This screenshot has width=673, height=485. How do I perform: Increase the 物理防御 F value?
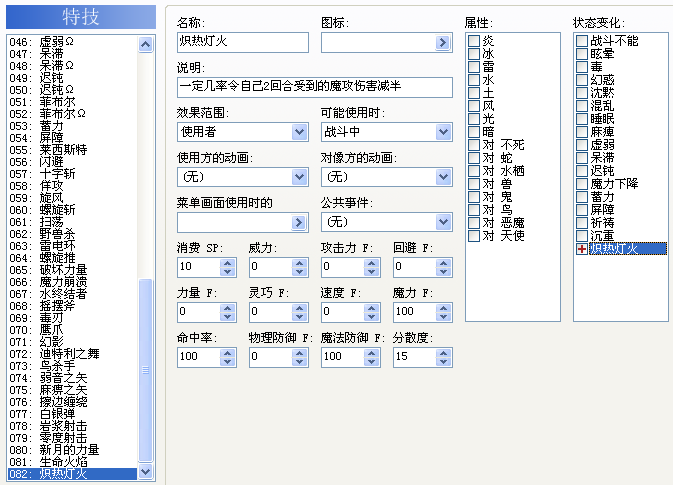300,353
